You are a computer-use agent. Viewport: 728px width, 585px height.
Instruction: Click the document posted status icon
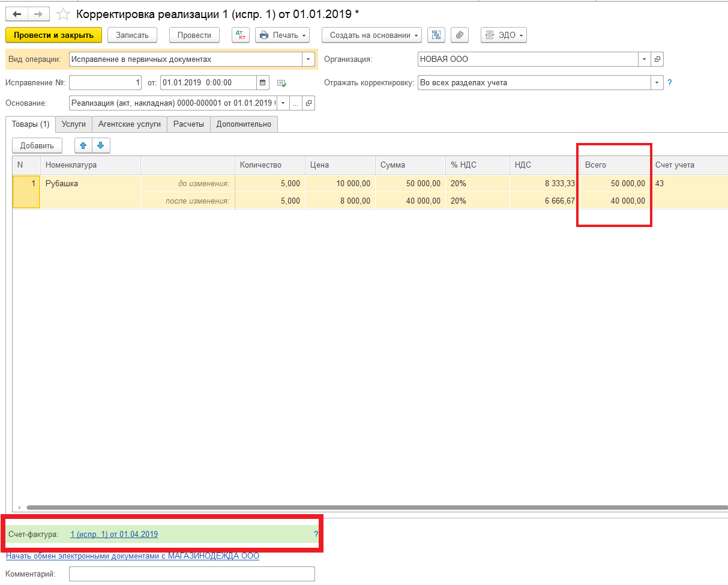click(281, 83)
